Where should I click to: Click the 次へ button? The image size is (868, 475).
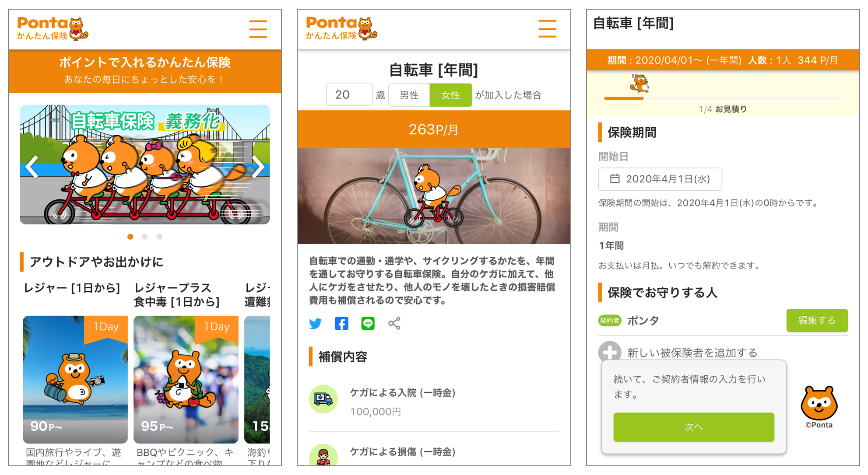pyautogui.click(x=693, y=427)
